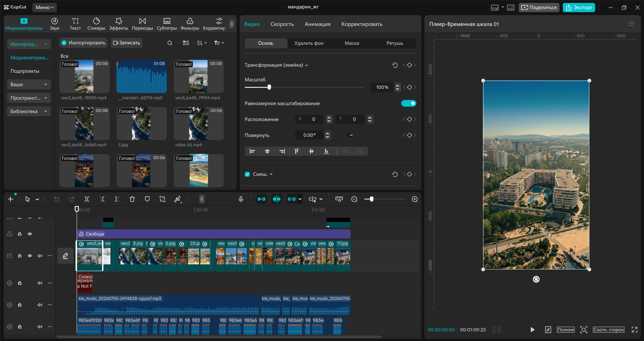Open the Звук (audio) panel
The width and height of the screenshot is (644, 341).
point(54,24)
